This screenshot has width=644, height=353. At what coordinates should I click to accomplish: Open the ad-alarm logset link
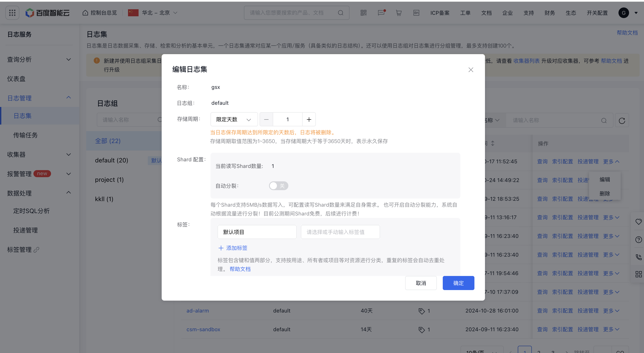[x=198, y=311]
